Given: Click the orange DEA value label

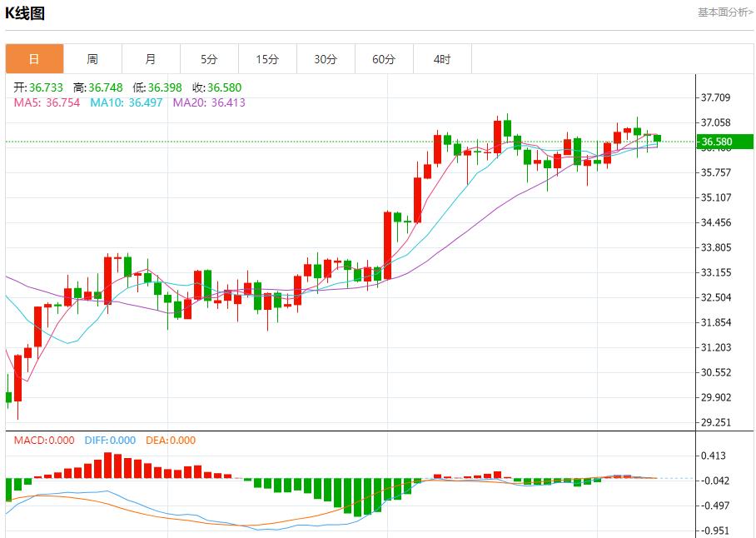Looking at the screenshot, I should 171,441.
